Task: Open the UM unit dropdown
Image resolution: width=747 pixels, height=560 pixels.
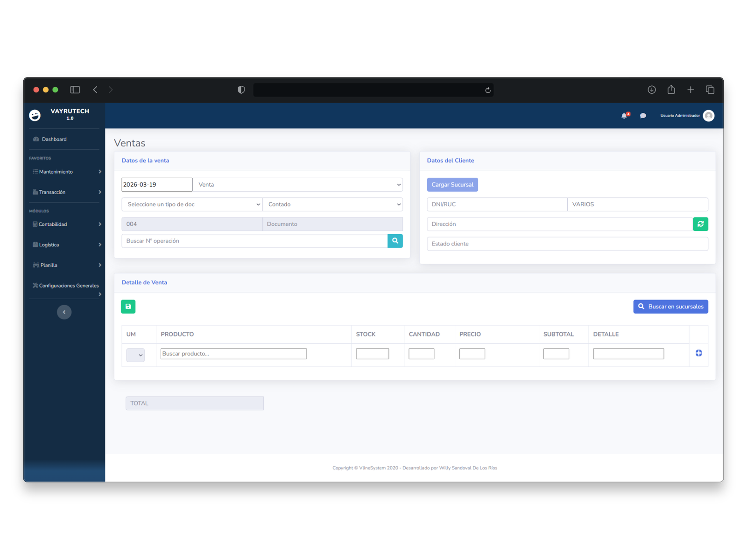Action: click(135, 355)
